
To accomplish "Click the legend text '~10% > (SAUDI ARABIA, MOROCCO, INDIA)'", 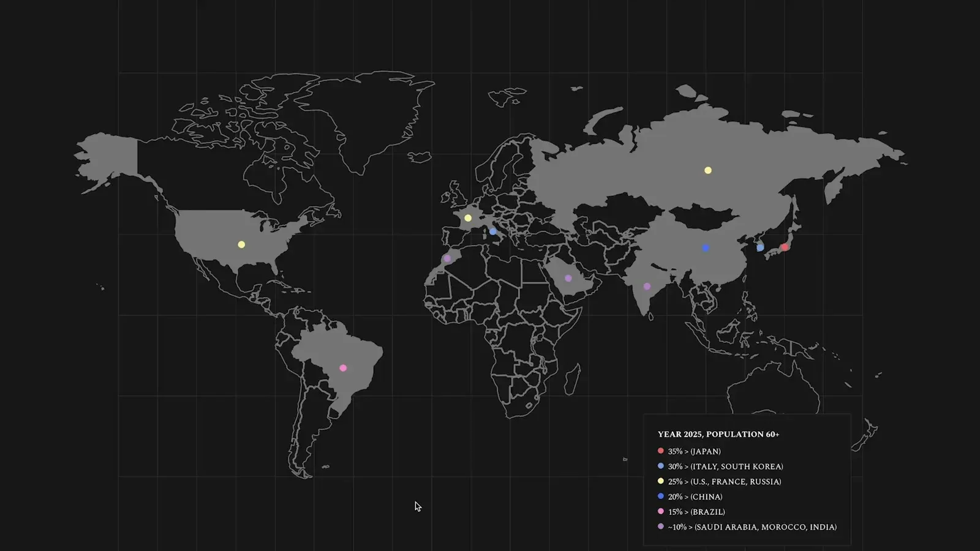I will coord(752,527).
